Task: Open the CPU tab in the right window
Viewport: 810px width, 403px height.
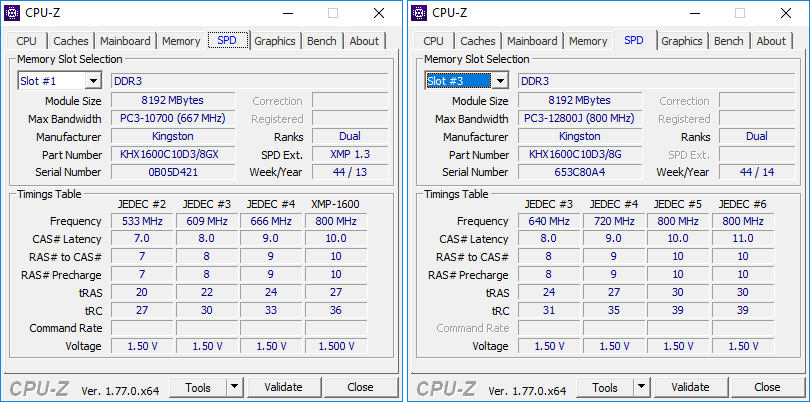Action: (433, 41)
